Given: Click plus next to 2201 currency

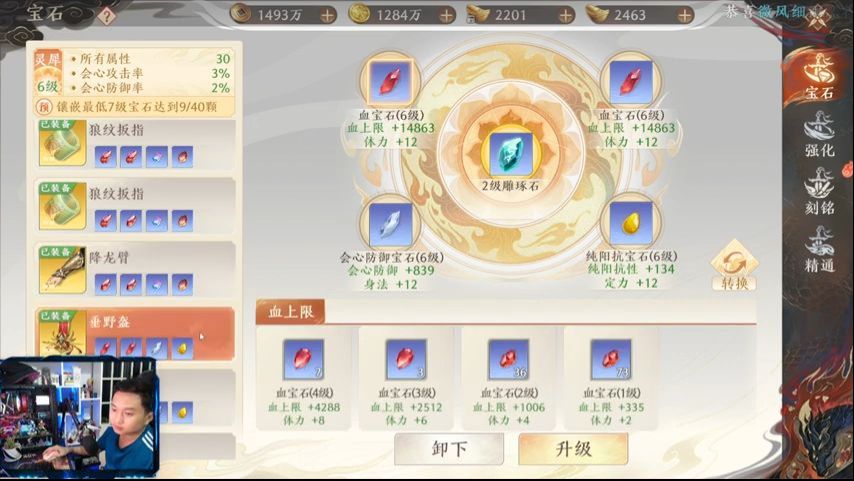Looking at the screenshot, I should [565, 15].
